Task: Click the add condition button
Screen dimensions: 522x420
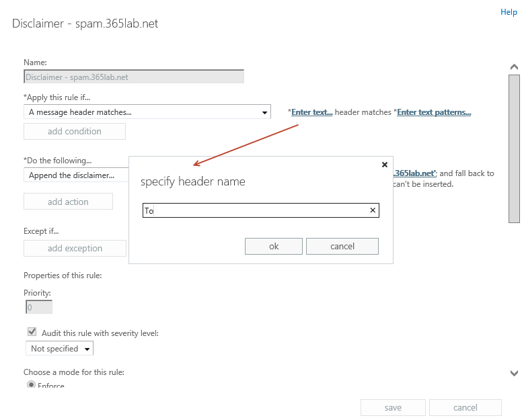Action: 75,132
